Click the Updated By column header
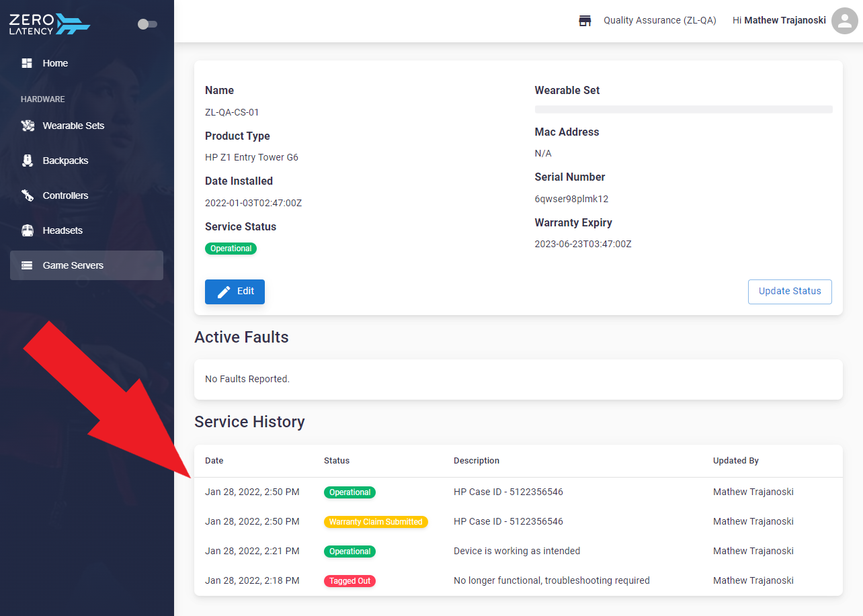 tap(736, 461)
